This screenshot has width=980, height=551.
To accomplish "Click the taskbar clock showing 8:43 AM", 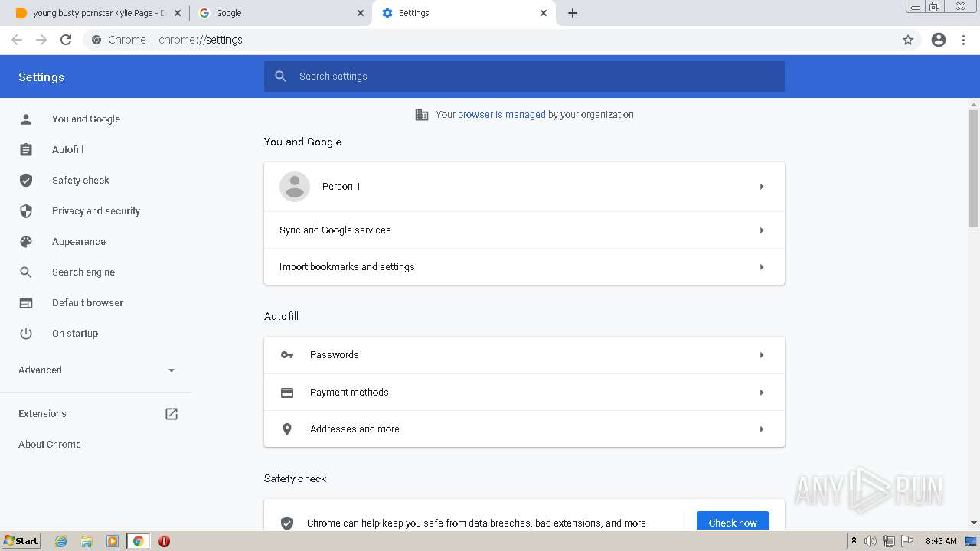I will click(941, 541).
